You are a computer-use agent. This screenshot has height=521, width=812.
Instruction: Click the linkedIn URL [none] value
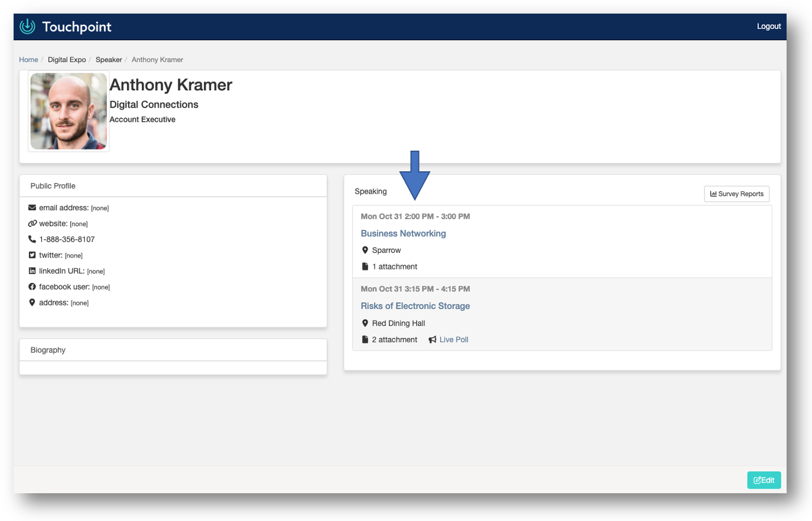(x=96, y=272)
